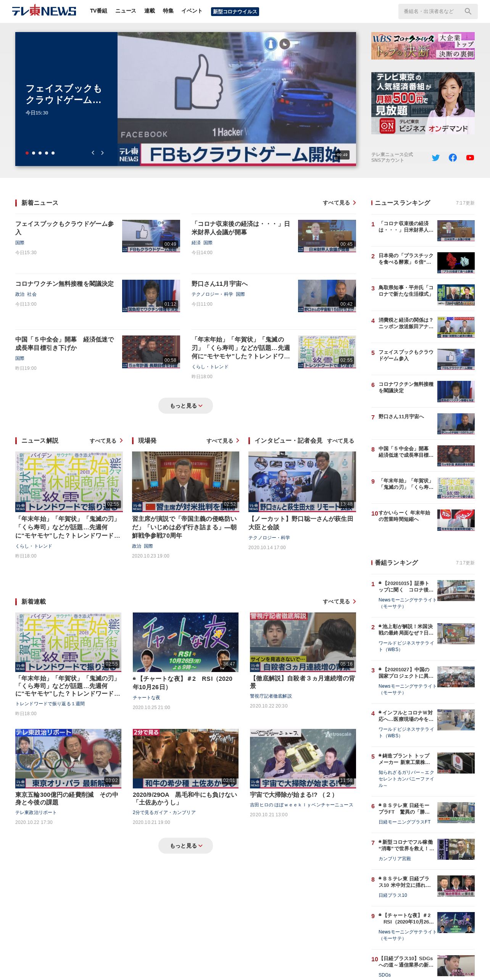Screen dimensions: 490x980
Task: Open the TV番組 menu
Action: 98,11
